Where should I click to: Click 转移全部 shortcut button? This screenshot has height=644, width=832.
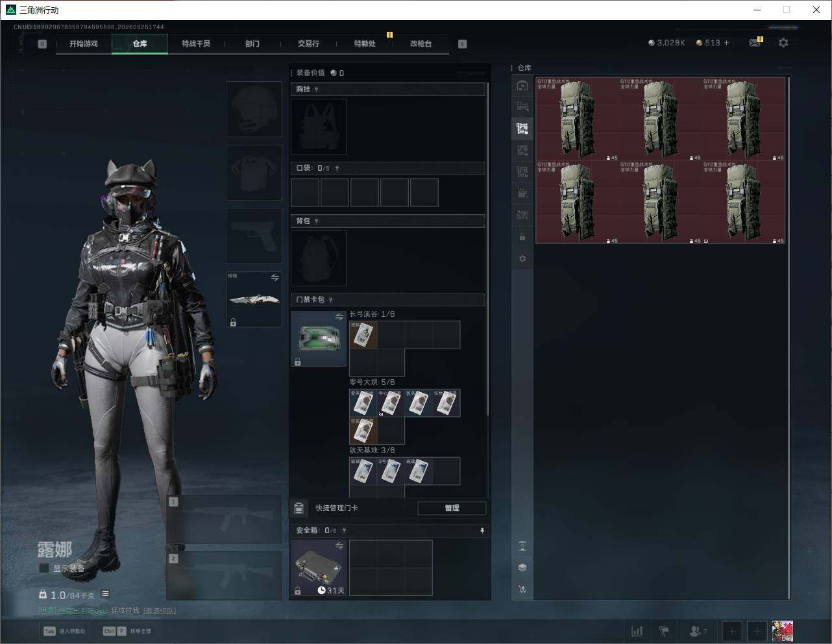[x=128, y=631]
